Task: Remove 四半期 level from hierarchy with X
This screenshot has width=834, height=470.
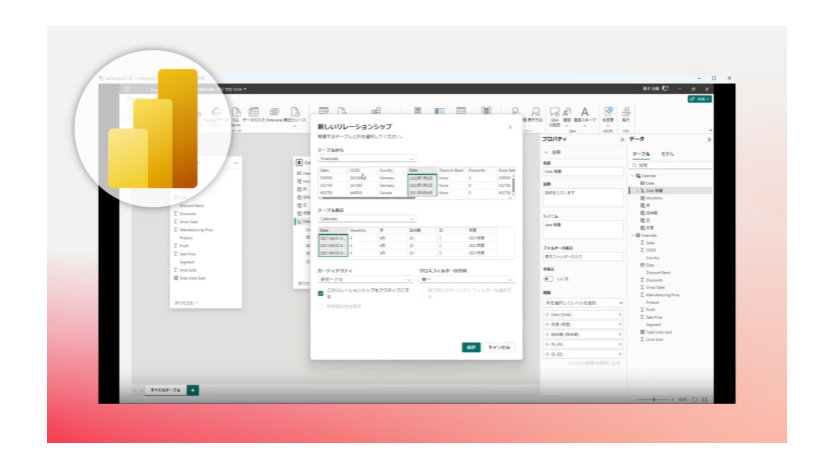Action: [x=620, y=334]
